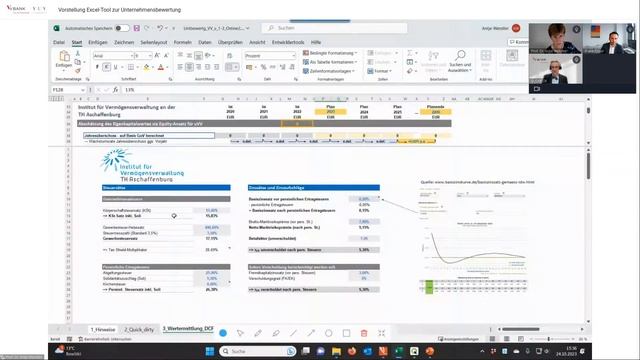Image resolution: width=640 pixels, height=360 pixels.
Task: Select the line drawing annotation tool
Action: click(293, 333)
